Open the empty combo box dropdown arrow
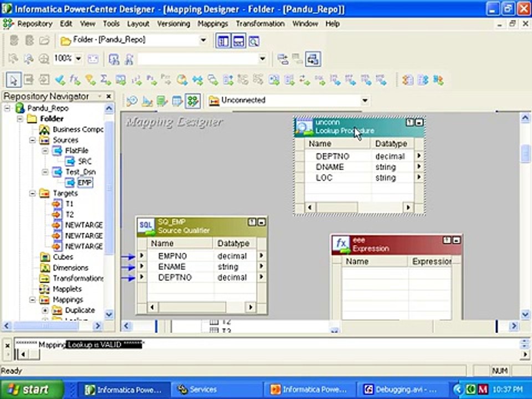 [262, 59]
